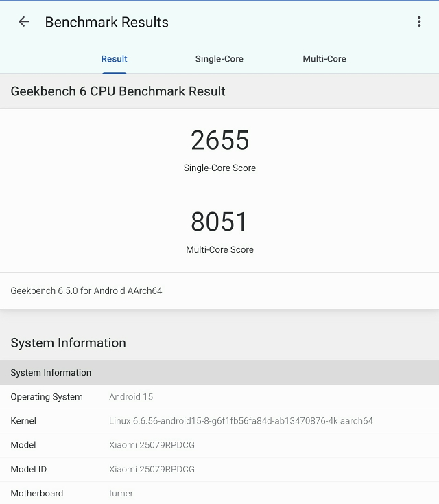The height and width of the screenshot is (504, 439).
Task: Select the Geekbench 6.5.0 for Android AArch64 text
Action: coord(86,291)
